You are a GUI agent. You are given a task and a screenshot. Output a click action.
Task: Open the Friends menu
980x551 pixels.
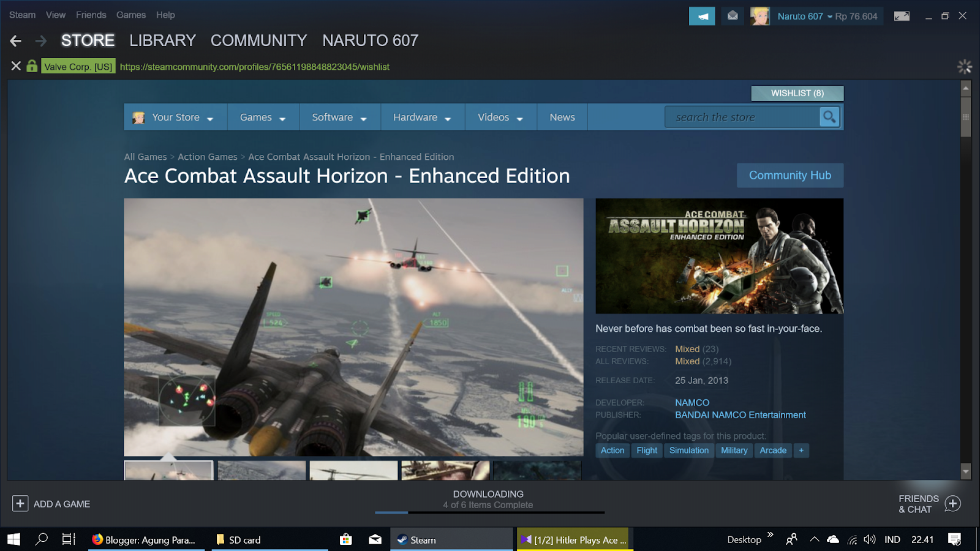pyautogui.click(x=91, y=15)
